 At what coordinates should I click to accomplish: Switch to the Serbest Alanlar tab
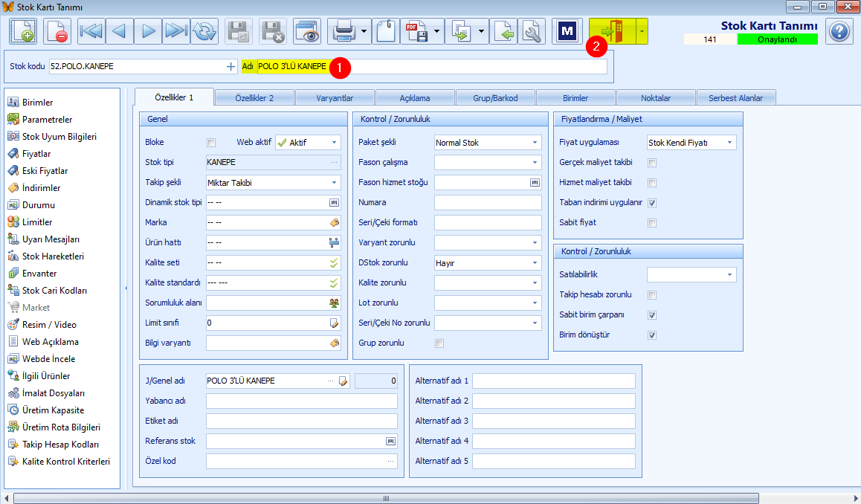pyautogui.click(x=736, y=97)
